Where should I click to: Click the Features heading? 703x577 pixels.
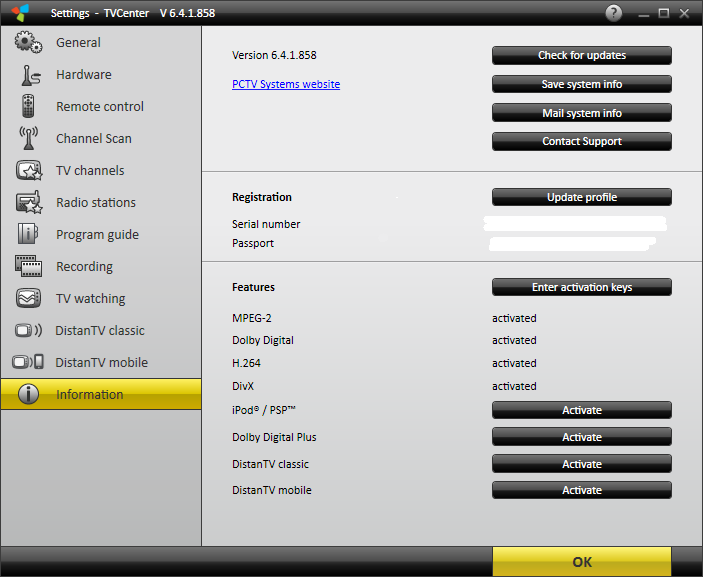click(x=253, y=287)
